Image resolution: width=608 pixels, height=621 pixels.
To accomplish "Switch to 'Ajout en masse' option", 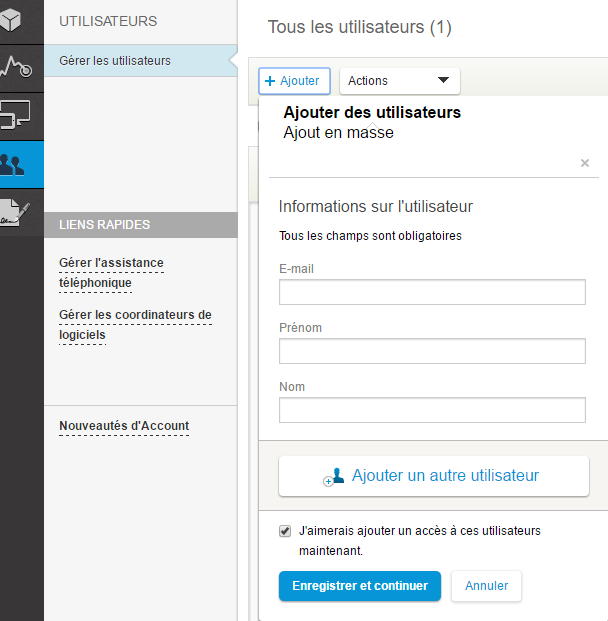I will point(338,133).
